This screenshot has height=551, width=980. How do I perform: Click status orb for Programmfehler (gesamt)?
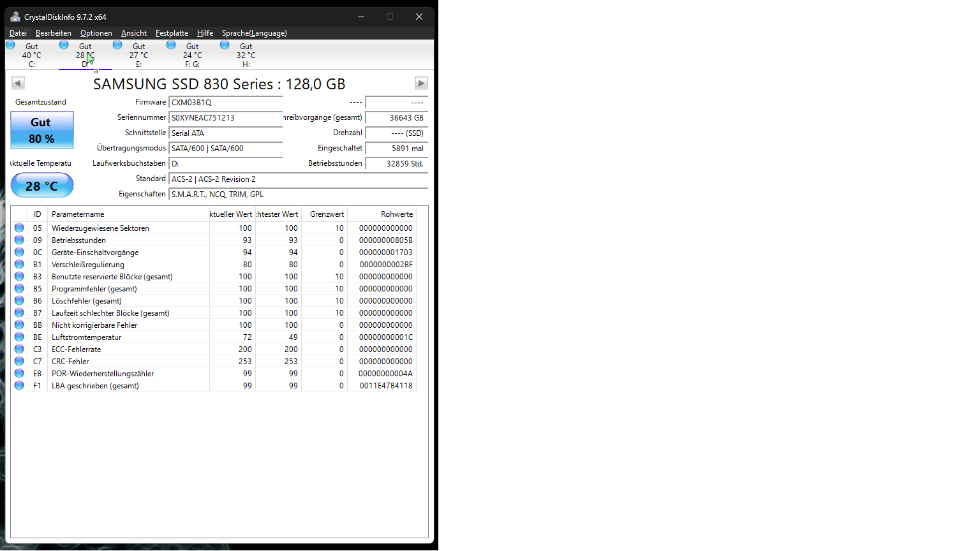point(19,288)
